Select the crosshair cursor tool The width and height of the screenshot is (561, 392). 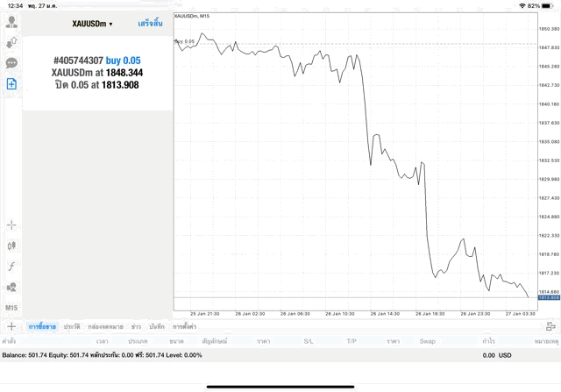point(12,225)
